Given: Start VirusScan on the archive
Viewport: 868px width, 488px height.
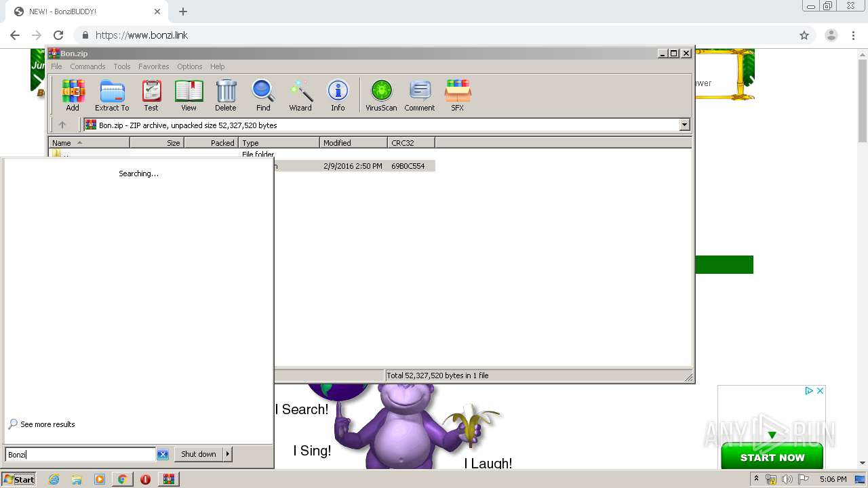Looking at the screenshot, I should coord(381,95).
